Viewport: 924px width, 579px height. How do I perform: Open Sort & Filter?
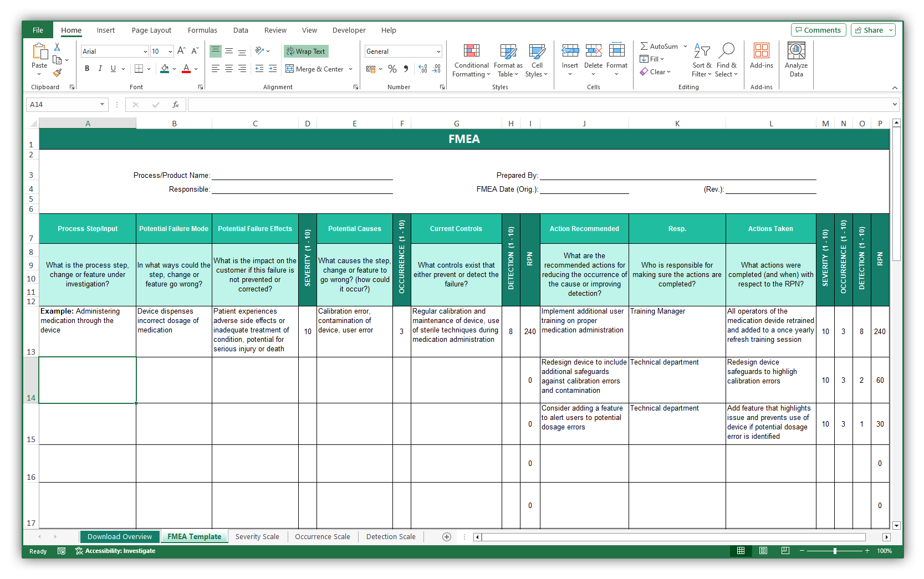pos(701,60)
